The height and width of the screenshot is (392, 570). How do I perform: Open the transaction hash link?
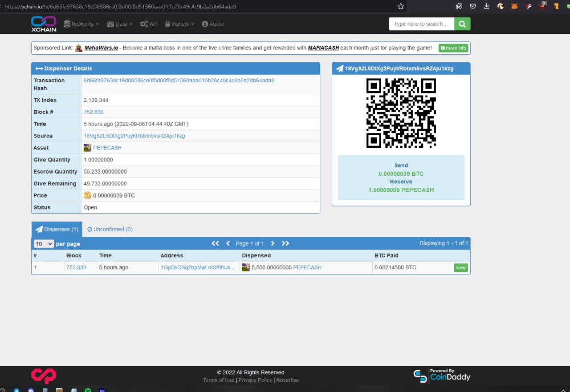pos(179,81)
